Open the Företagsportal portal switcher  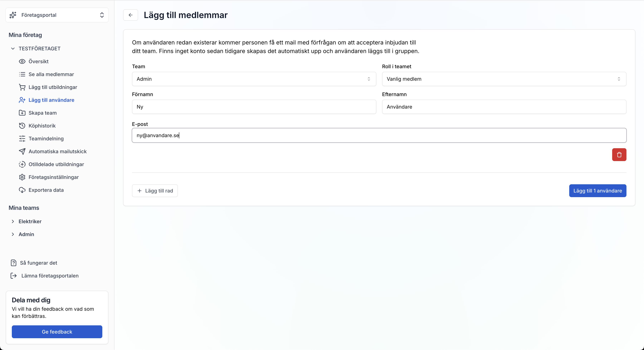pos(57,15)
